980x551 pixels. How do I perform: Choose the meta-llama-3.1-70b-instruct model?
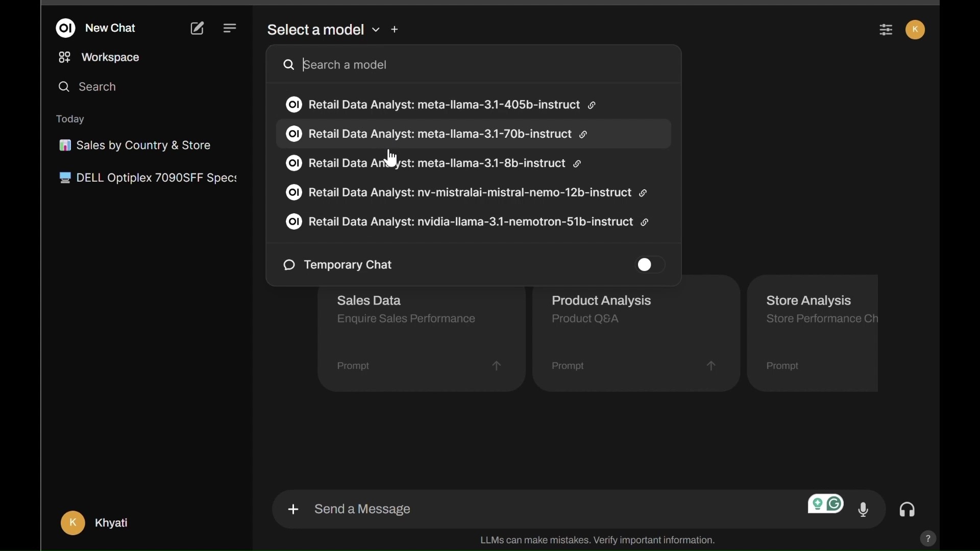[449, 135]
